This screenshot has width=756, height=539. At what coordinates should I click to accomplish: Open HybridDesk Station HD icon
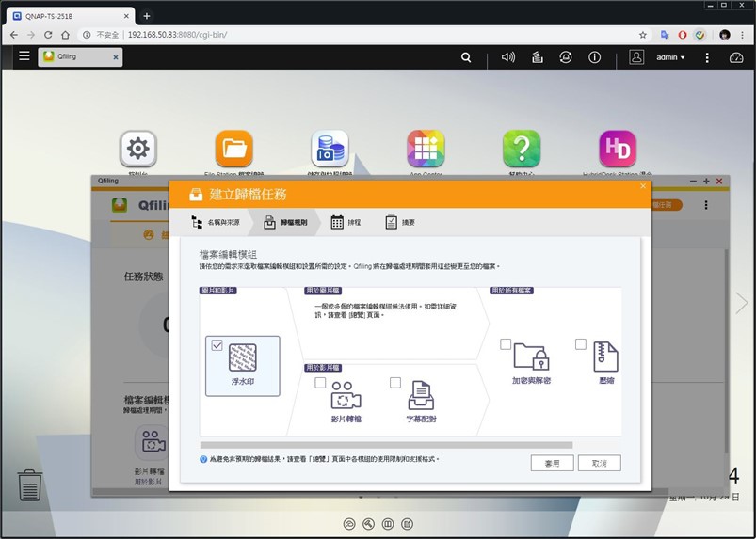coord(618,149)
